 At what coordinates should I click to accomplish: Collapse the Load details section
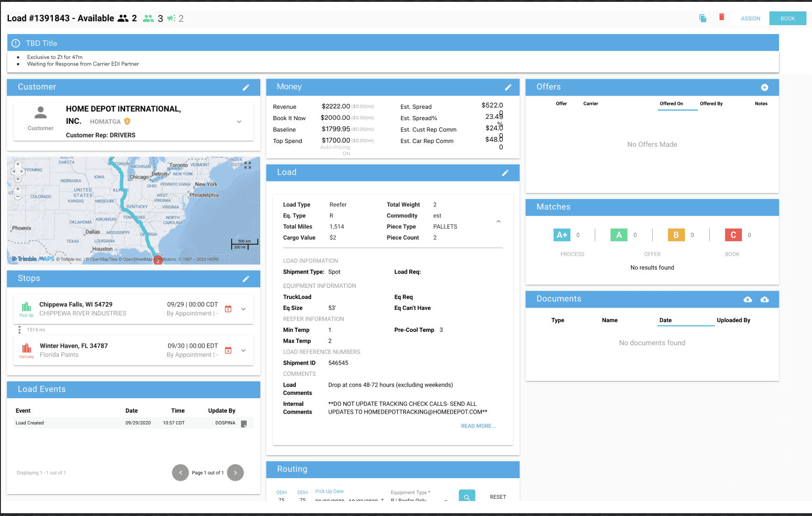[x=499, y=222]
